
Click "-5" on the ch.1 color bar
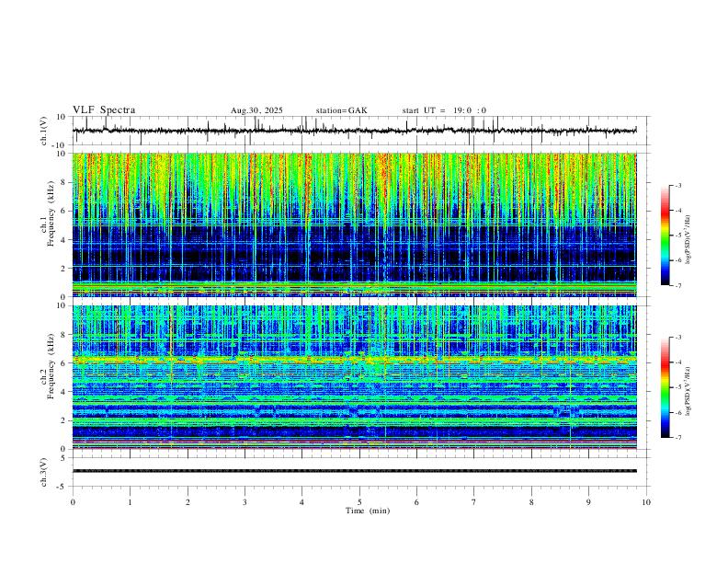click(x=678, y=236)
